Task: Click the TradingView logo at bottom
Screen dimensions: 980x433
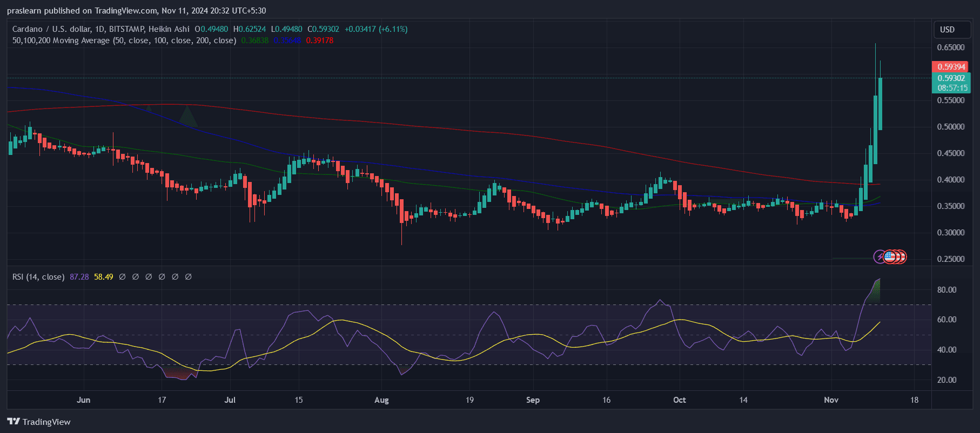Action: tap(39, 422)
